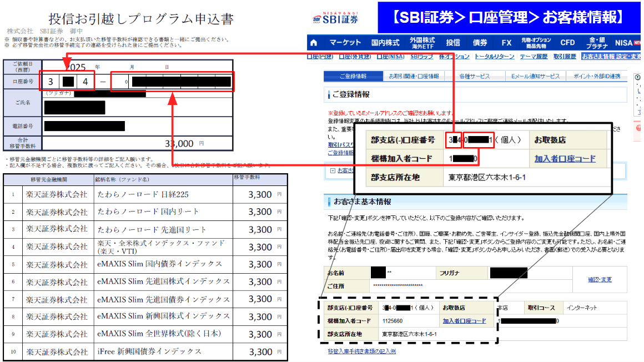Click the year field showing 2025

tap(76, 67)
